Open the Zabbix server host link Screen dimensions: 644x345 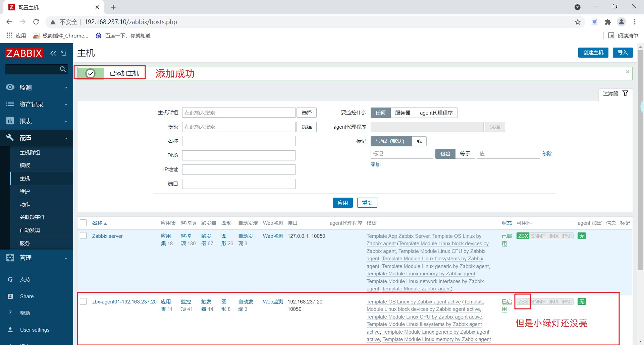pyautogui.click(x=107, y=236)
